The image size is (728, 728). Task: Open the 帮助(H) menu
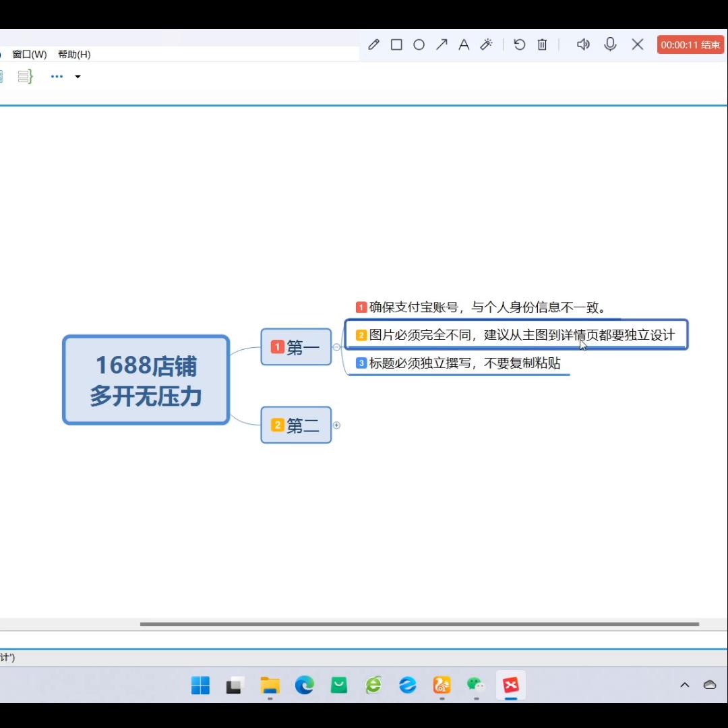tap(74, 55)
